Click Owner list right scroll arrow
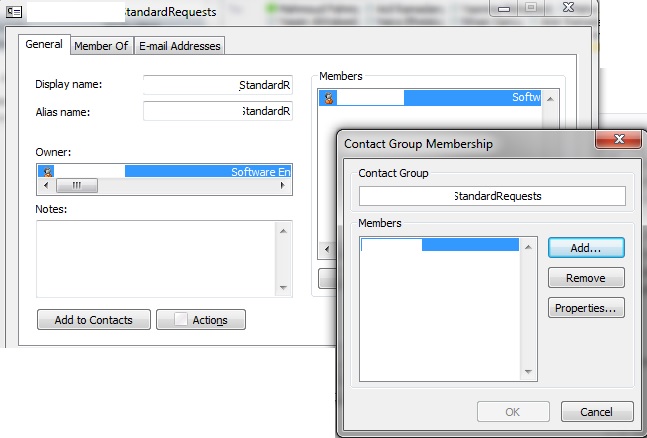This screenshot has width=647, height=438. pos(283,185)
